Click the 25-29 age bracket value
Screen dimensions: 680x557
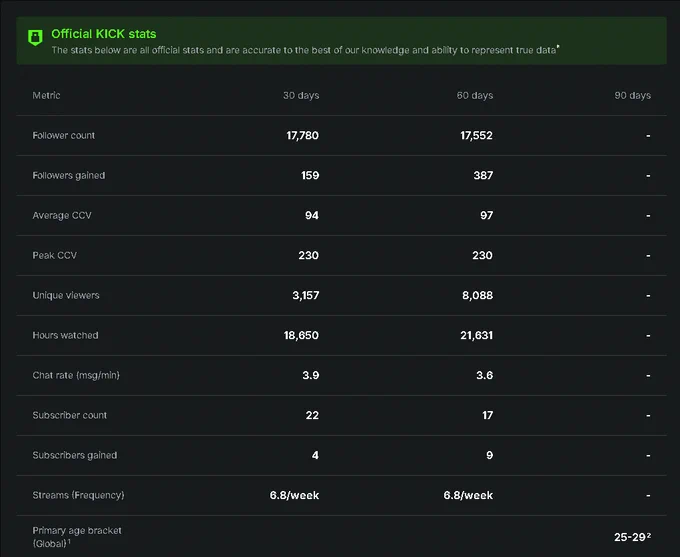(632, 537)
